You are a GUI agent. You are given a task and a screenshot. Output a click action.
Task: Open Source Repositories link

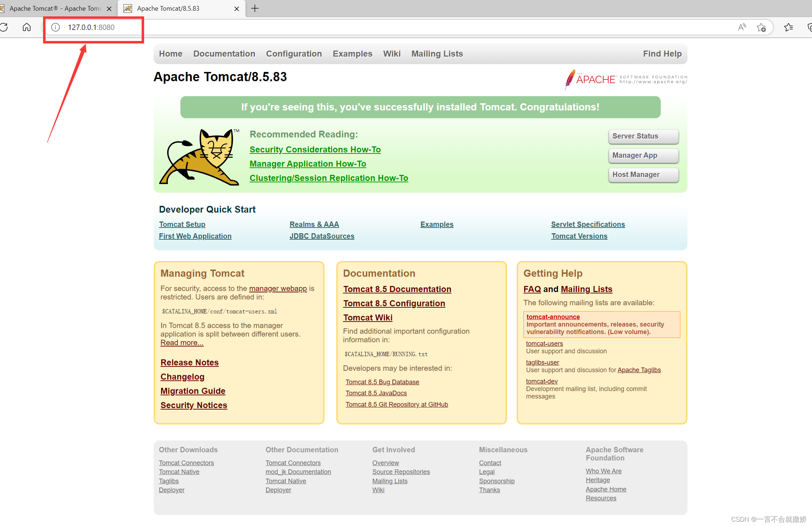(x=401, y=472)
